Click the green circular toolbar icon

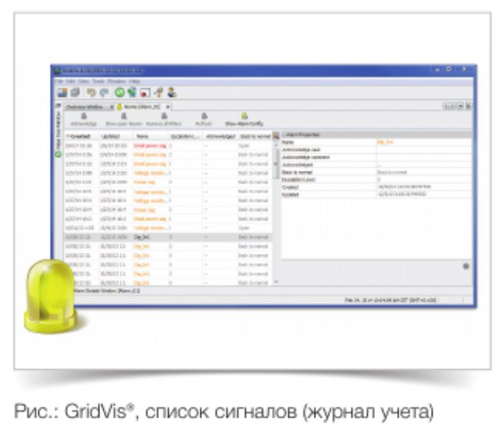119,93
